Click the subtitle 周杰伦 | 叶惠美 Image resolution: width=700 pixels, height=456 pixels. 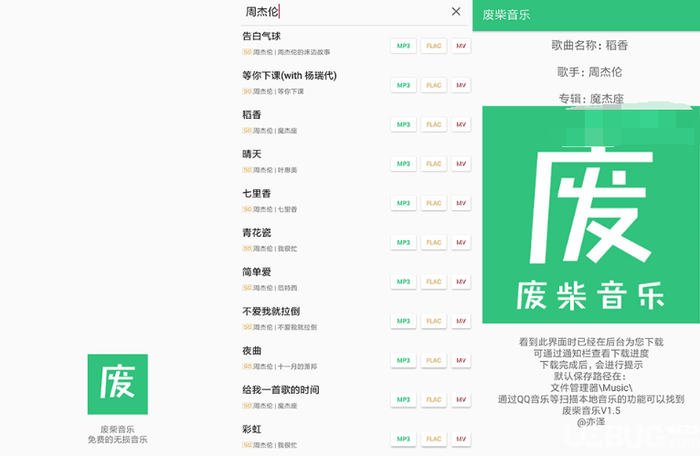click(275, 170)
